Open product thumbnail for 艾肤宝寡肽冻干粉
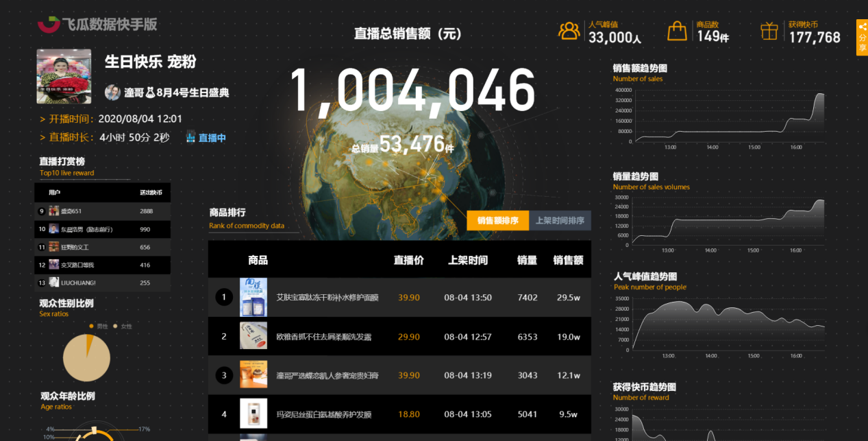Screen dimensions: 868x441 click(253, 297)
